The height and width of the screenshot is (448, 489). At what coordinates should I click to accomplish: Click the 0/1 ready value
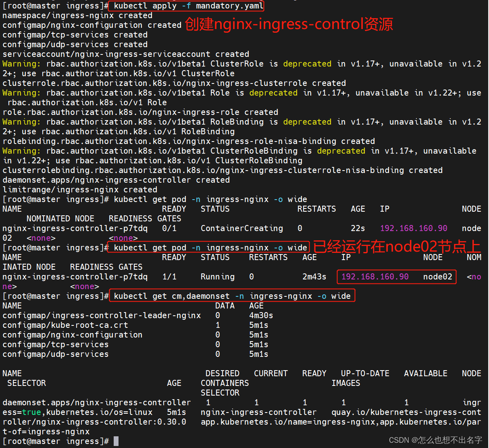[169, 228]
